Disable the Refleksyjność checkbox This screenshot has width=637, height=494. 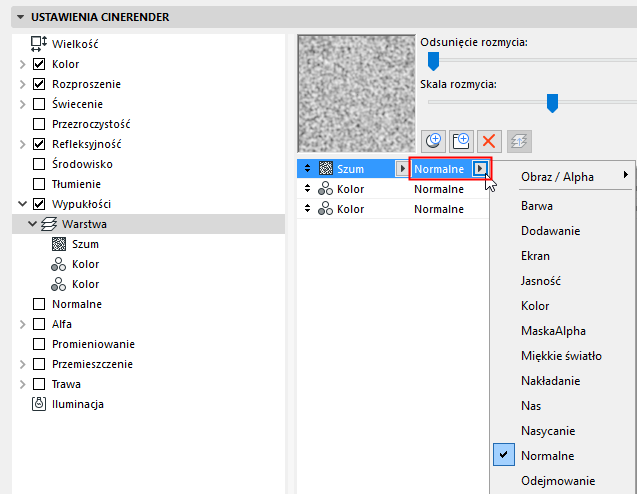tap(39, 144)
